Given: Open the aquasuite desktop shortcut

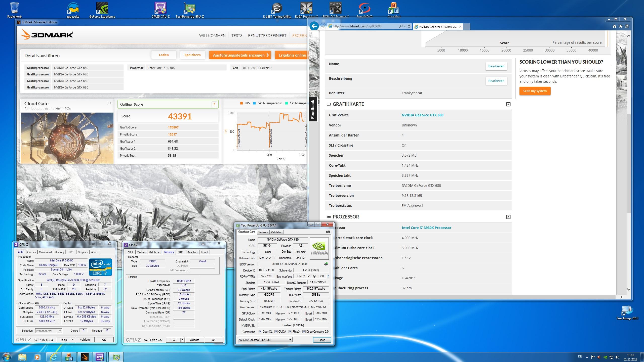Looking at the screenshot, I should coord(73,10).
